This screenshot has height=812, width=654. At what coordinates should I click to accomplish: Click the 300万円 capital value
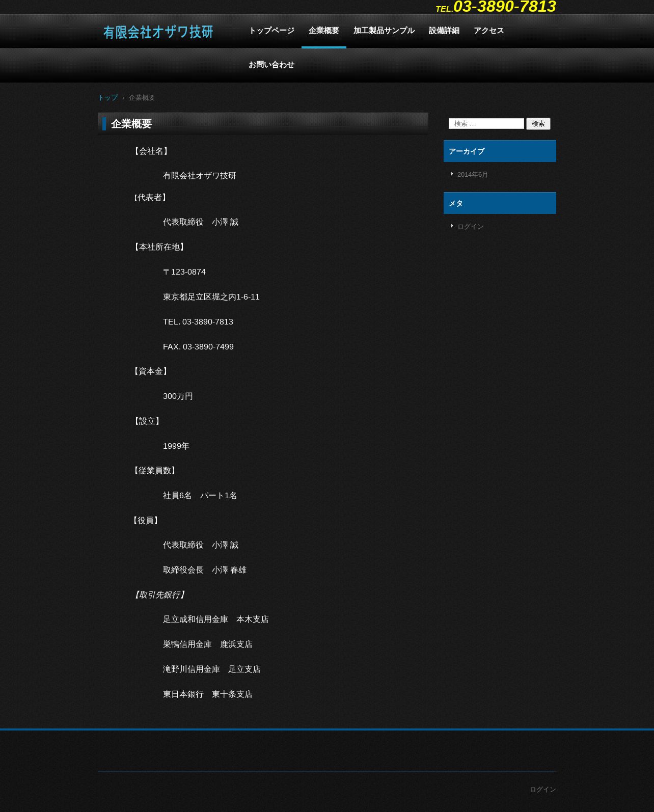(178, 396)
